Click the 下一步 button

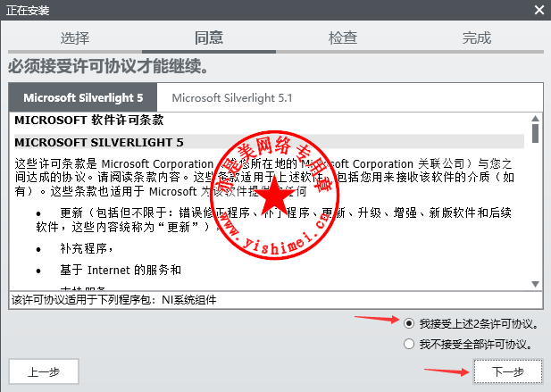click(x=508, y=371)
